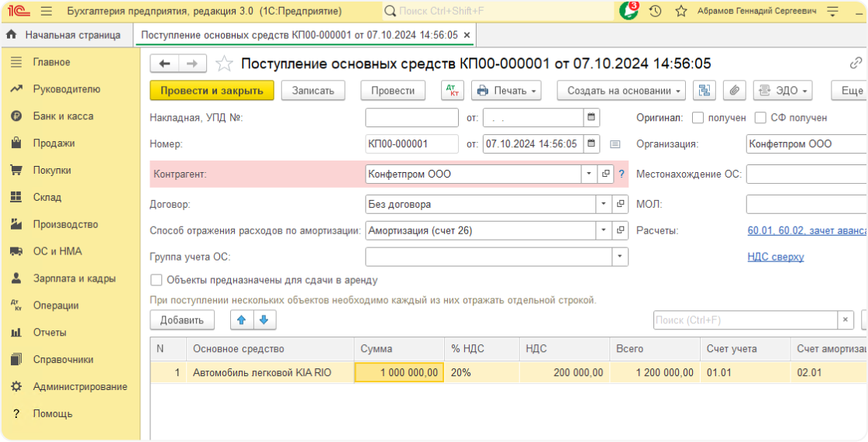868x442 pixels.
Task: Open Договор record with open icon
Action: click(621, 205)
